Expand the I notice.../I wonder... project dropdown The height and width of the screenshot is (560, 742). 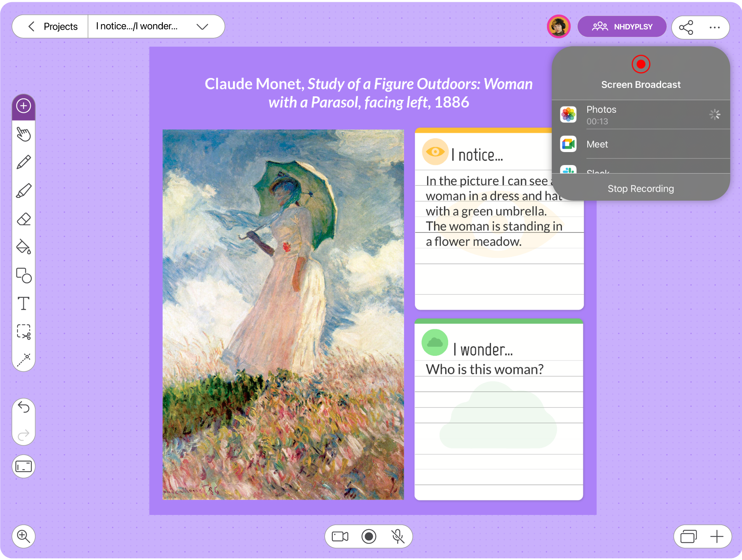203,26
